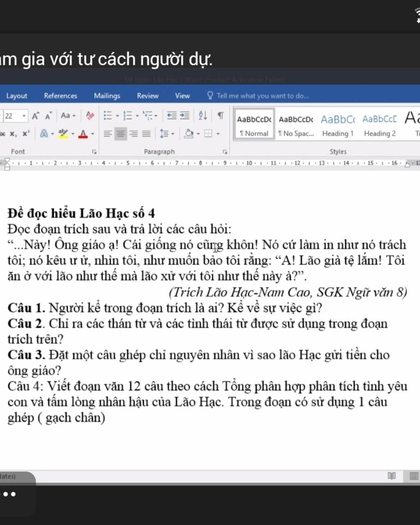This screenshot has height=525, width=420.
Task: Expand multilevel list dropdown arrow
Action: (x=156, y=116)
